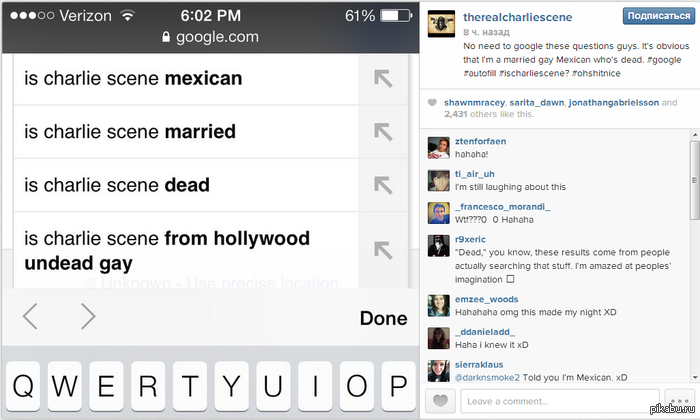Click the heart like button below comments

click(x=440, y=400)
